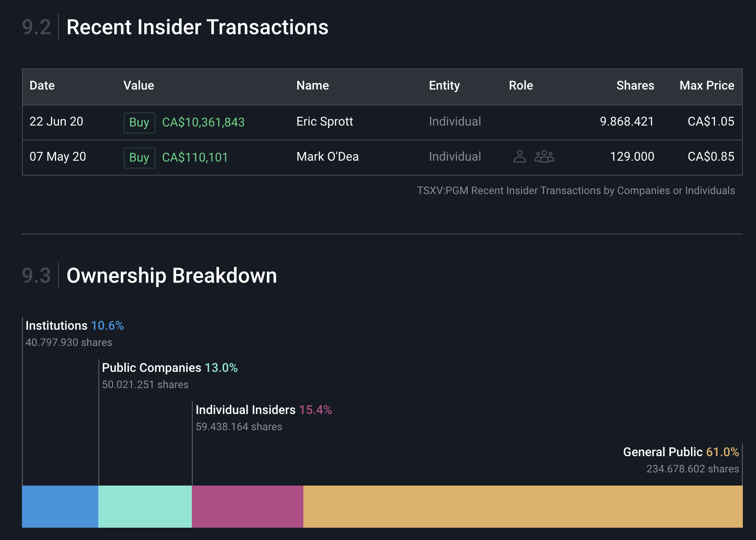This screenshot has height=540, width=756.
Task: Select the blue Institutions bar segment
Action: coord(60,506)
